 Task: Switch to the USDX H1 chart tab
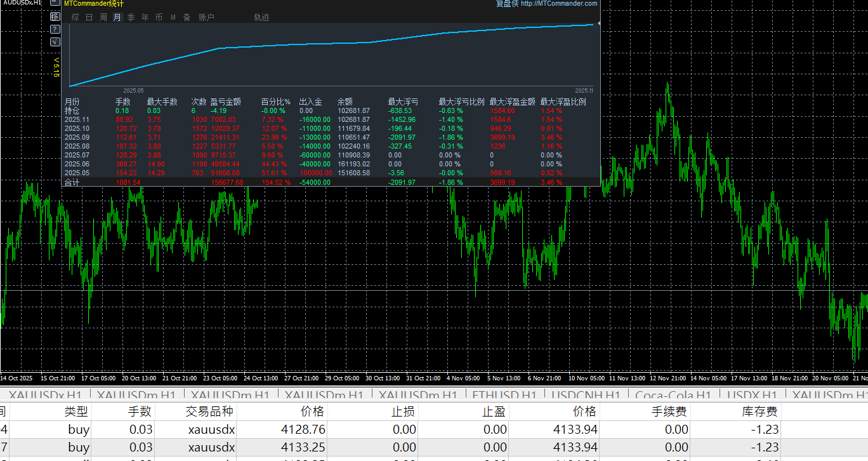[x=753, y=396]
